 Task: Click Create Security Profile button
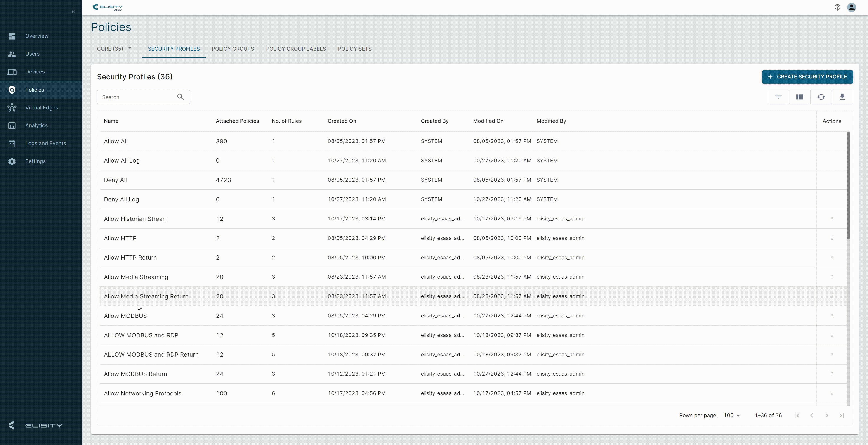(x=807, y=77)
